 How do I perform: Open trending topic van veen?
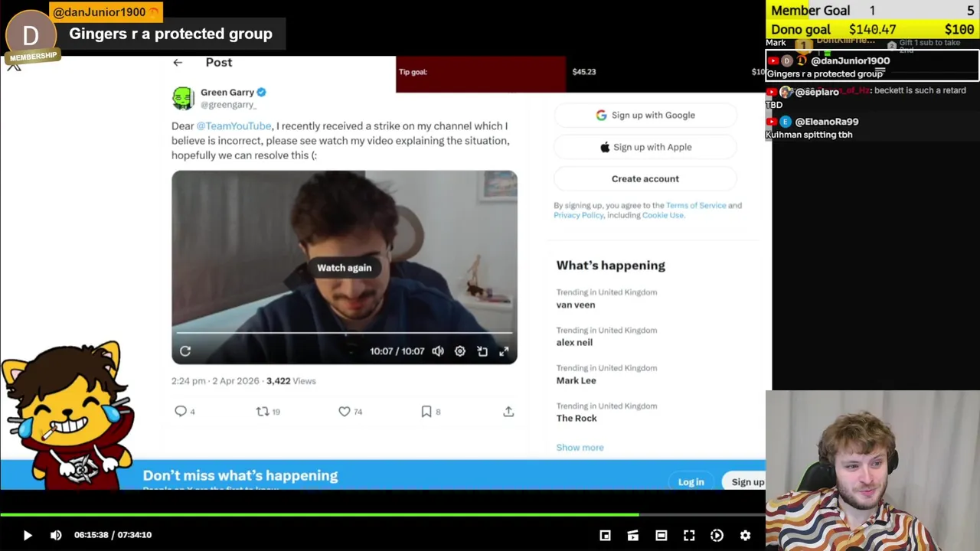(x=576, y=305)
